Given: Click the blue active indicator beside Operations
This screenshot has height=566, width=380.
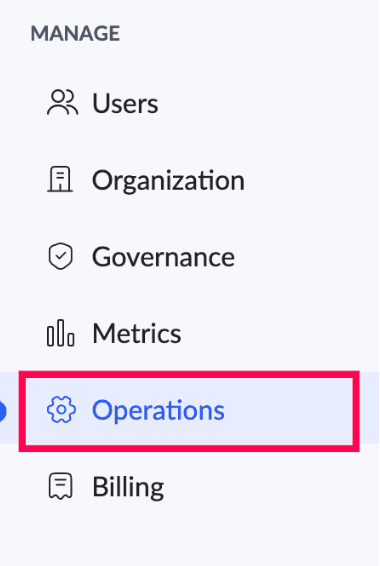Looking at the screenshot, I should coord(3,412).
